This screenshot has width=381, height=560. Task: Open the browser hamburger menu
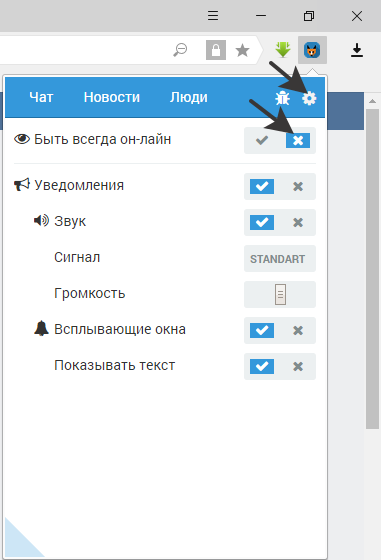(x=213, y=16)
